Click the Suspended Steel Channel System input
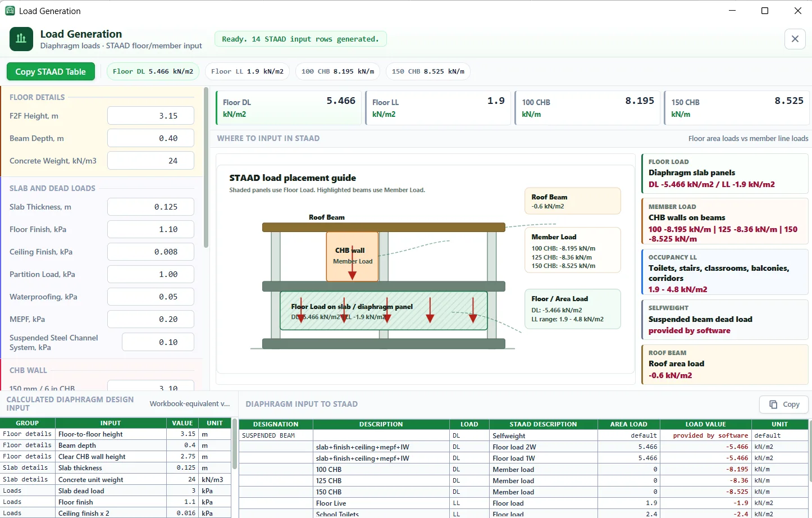Viewport: 812px width, 518px height. pos(158,342)
